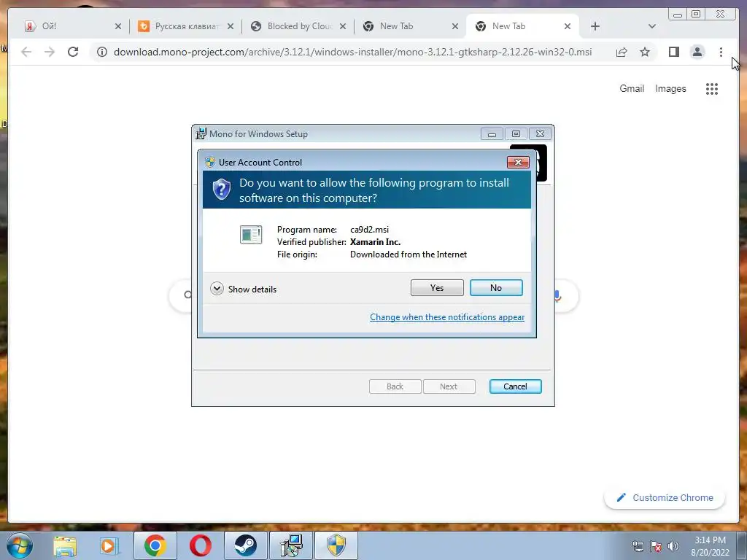This screenshot has height=560, width=747.
Task: Close the Русская клавиатура tab
Action: point(231,27)
